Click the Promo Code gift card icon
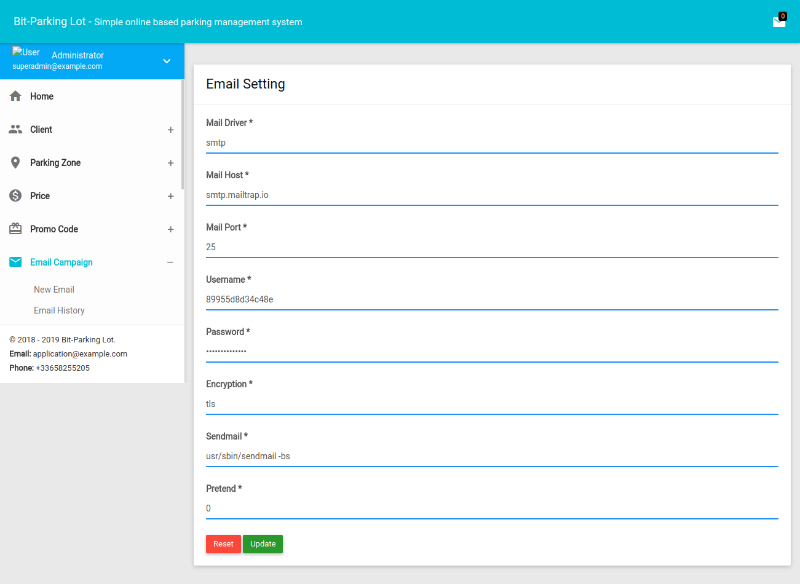 point(15,228)
